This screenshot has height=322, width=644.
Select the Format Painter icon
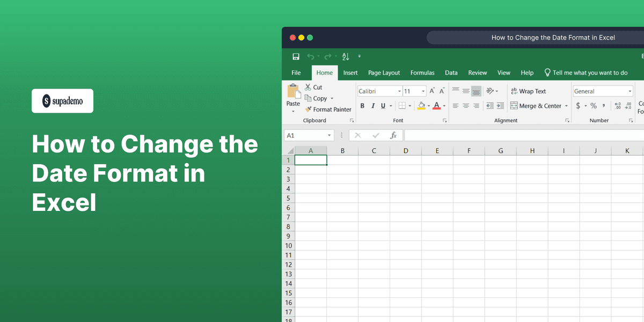click(309, 109)
